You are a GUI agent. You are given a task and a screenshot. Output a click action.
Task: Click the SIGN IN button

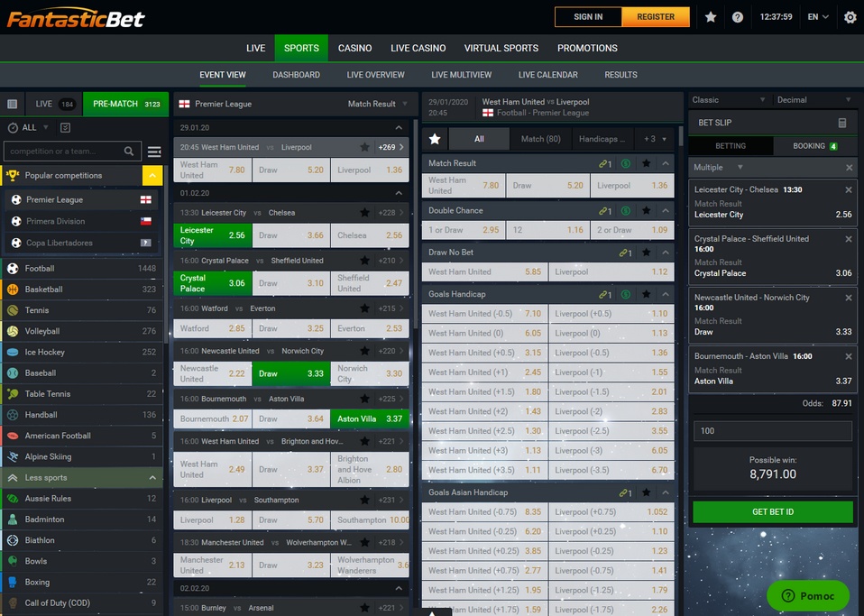(588, 17)
